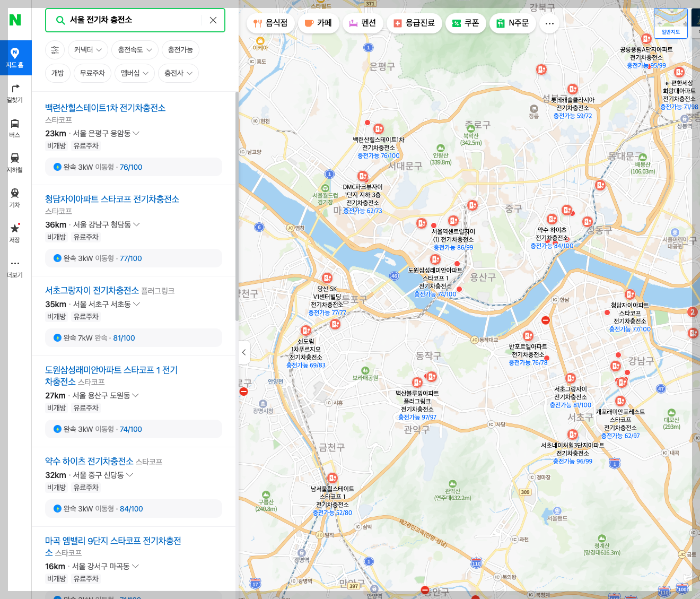Open more map categories ellipsis button
This screenshot has width=700, height=599.
click(549, 23)
